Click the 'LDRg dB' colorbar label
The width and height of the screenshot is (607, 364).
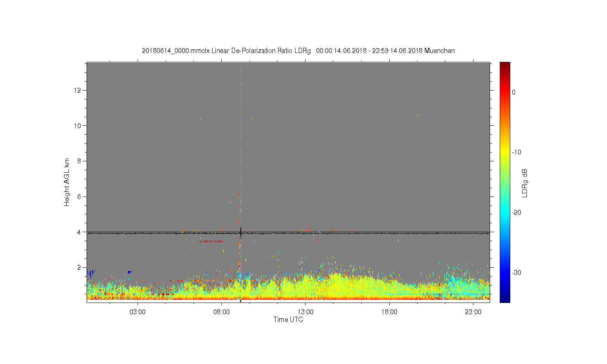[x=525, y=183]
